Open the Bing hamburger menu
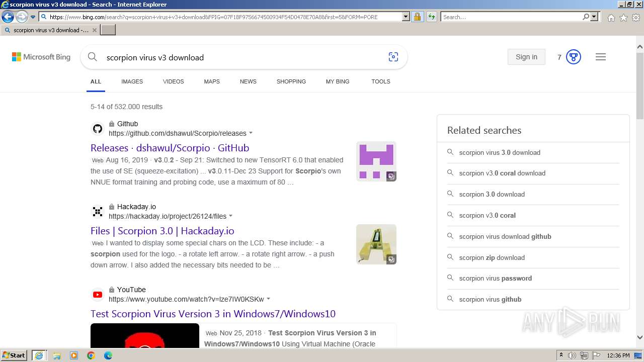The width and height of the screenshot is (644, 362). 601,57
